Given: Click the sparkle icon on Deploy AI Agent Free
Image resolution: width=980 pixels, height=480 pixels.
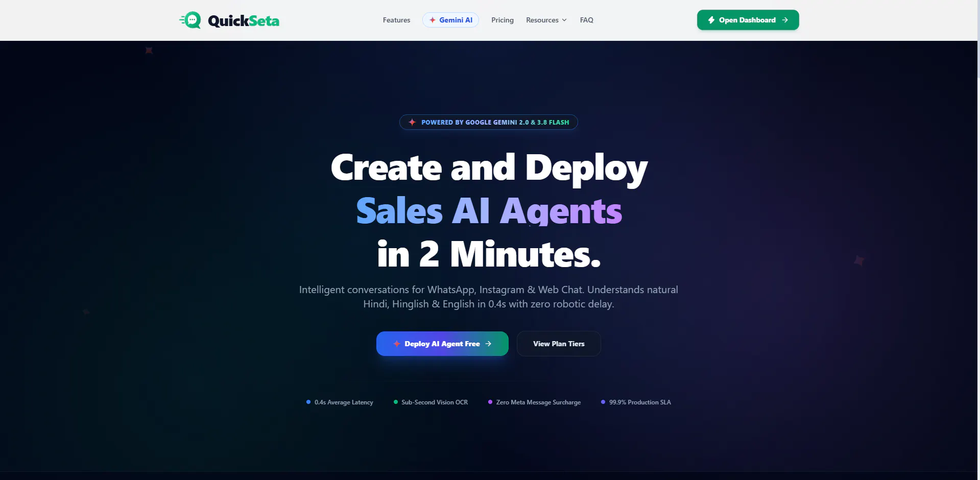Looking at the screenshot, I should 397,344.
